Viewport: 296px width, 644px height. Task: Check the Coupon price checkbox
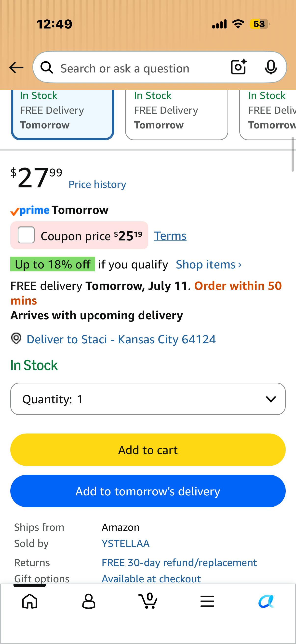point(26,235)
